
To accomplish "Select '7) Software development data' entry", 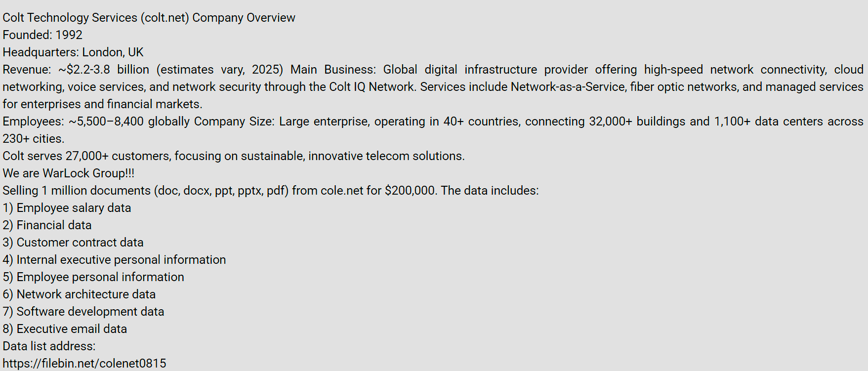I will point(83,312).
